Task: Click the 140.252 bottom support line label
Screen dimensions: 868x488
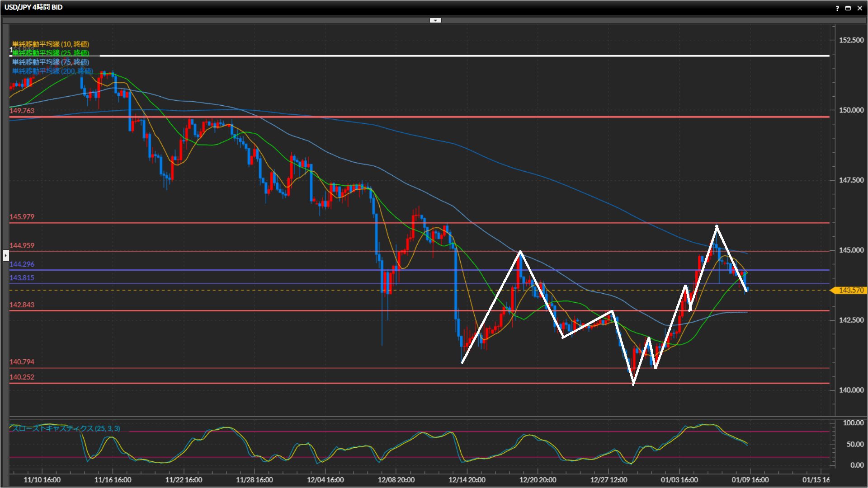Action: (22, 377)
